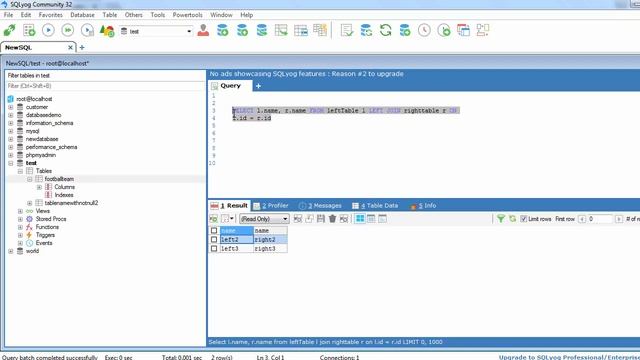Check the left3 row checkbox

coord(214,248)
